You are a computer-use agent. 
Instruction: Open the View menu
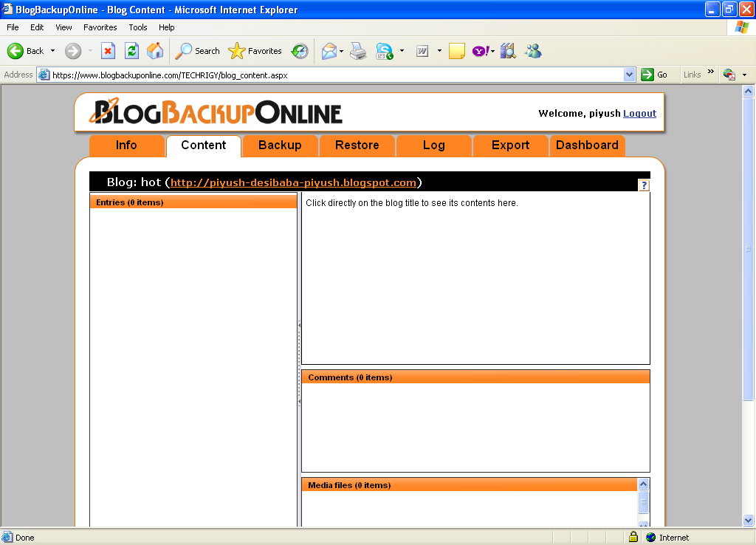(63, 27)
